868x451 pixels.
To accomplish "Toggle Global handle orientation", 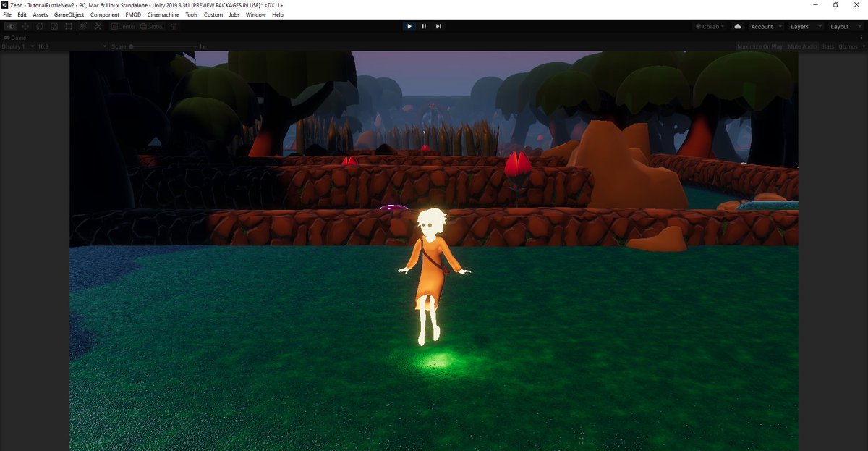I will click(152, 26).
